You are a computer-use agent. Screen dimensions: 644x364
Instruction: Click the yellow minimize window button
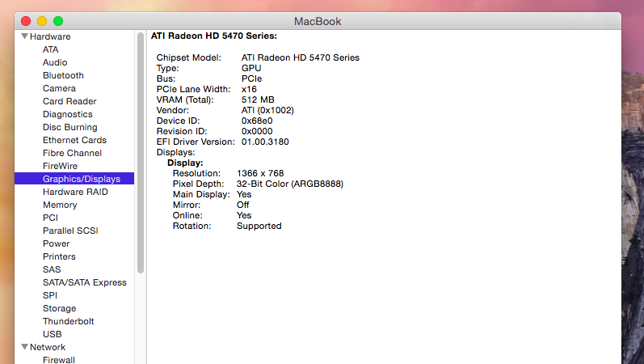(x=42, y=20)
